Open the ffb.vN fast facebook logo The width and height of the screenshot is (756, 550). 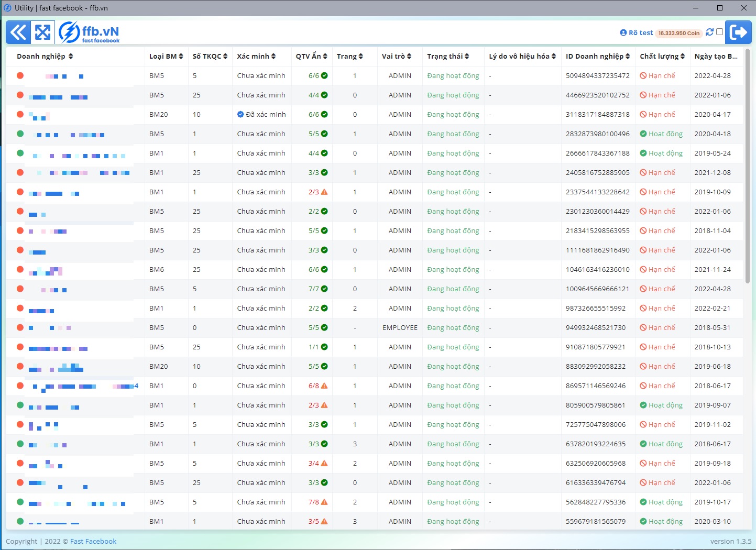(89, 32)
